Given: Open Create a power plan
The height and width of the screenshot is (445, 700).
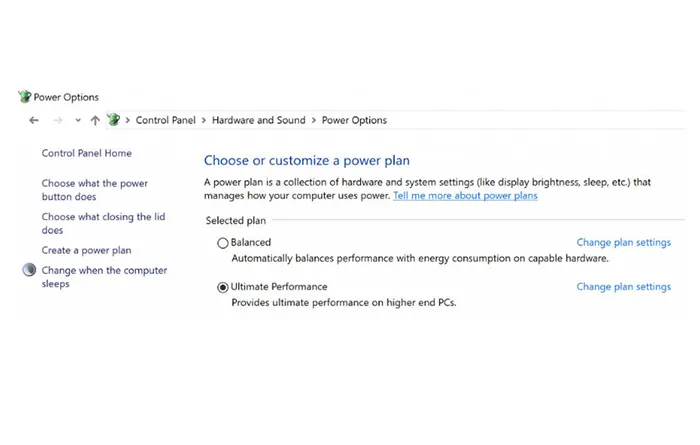Looking at the screenshot, I should pos(86,250).
